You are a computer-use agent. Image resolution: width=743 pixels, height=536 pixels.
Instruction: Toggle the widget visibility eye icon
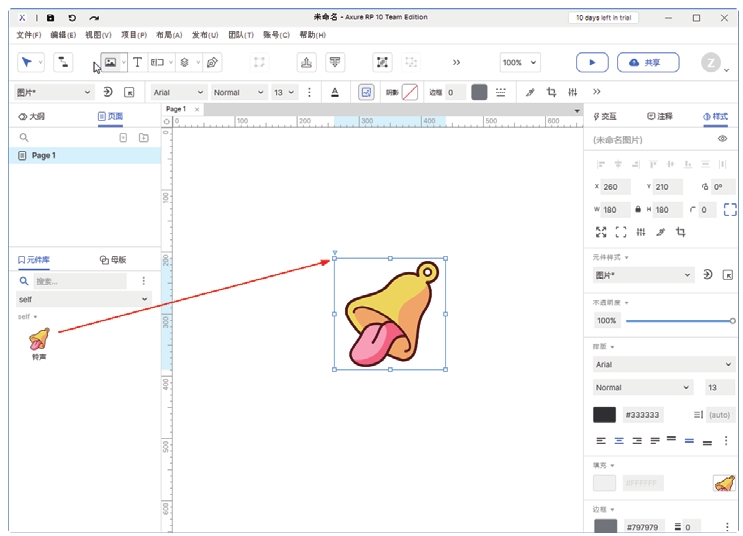point(722,139)
